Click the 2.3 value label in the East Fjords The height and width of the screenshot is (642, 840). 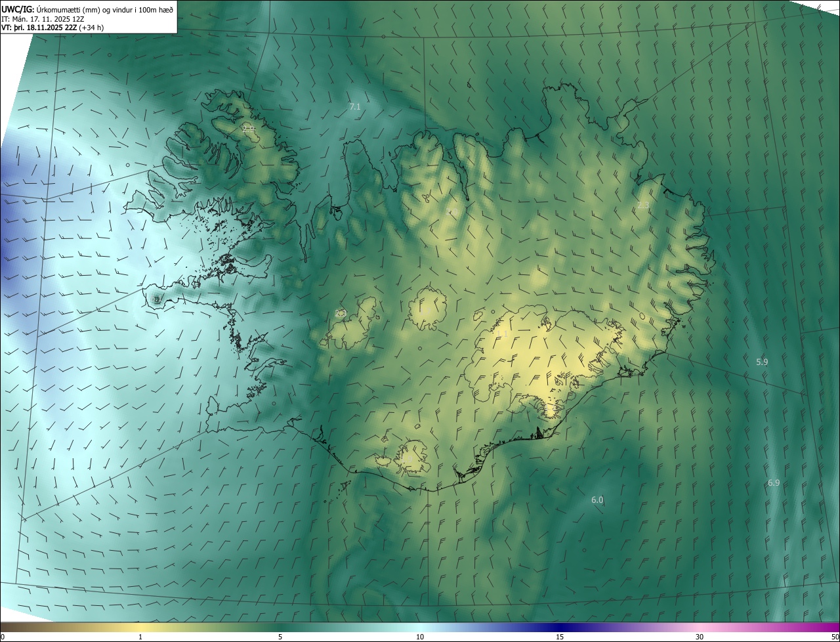pyautogui.click(x=643, y=205)
